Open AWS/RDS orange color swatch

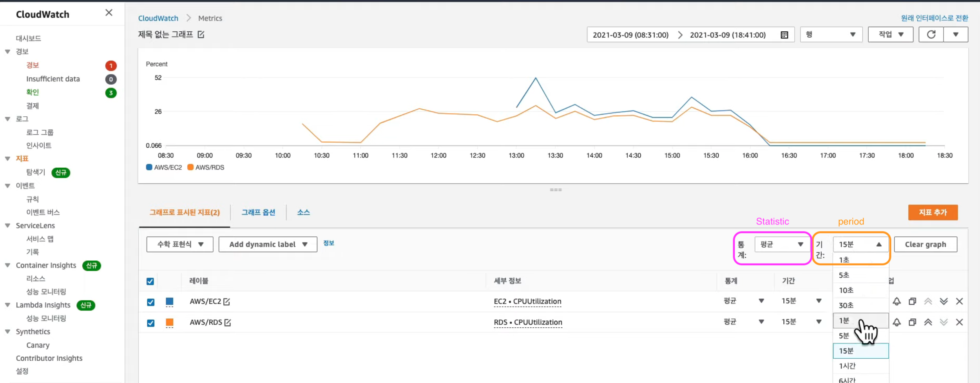click(169, 322)
